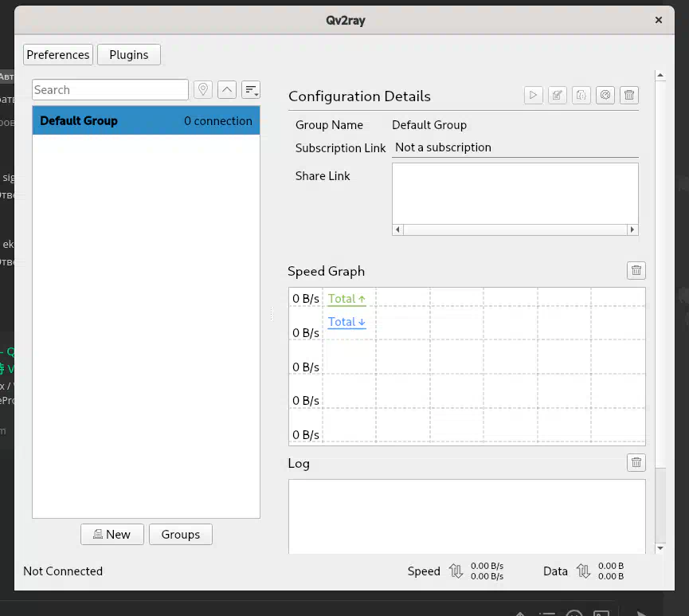Open the Plugins window
689x616 pixels.
pos(129,54)
